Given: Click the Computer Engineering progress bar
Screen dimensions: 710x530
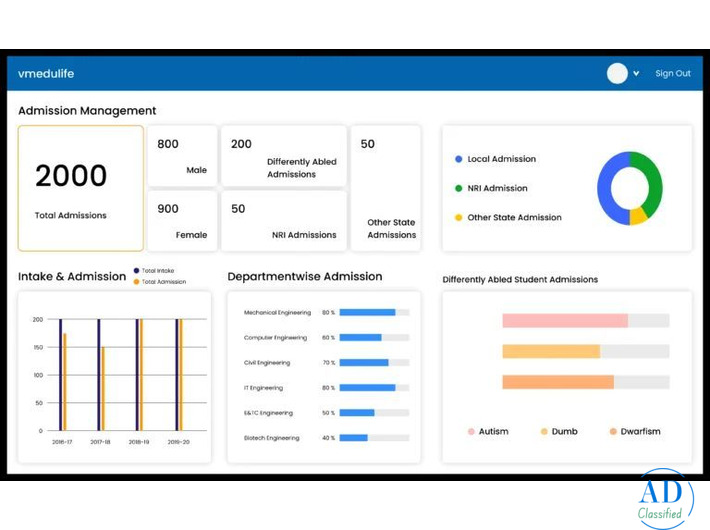Looking at the screenshot, I should pyautogui.click(x=374, y=337).
